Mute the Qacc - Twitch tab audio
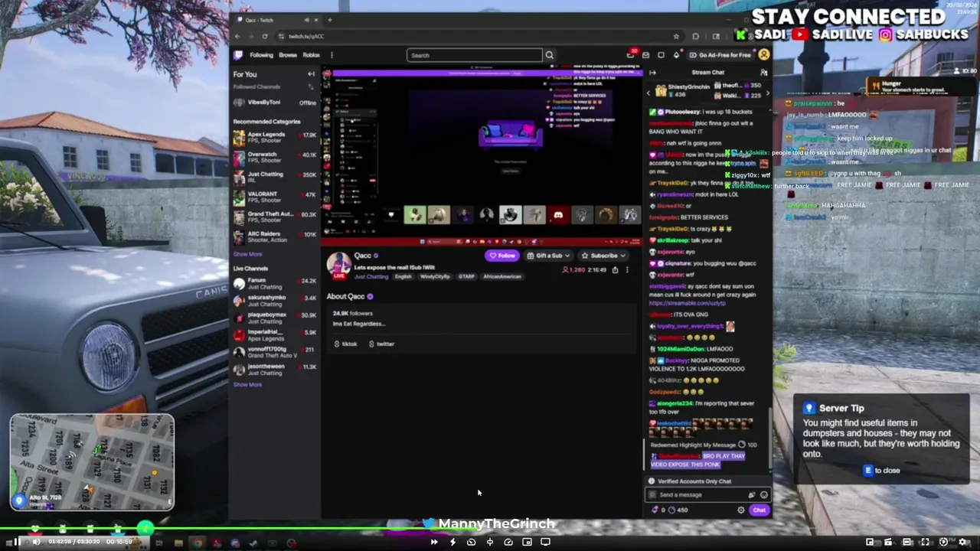Viewport: 980px width, 551px height. pos(307,20)
